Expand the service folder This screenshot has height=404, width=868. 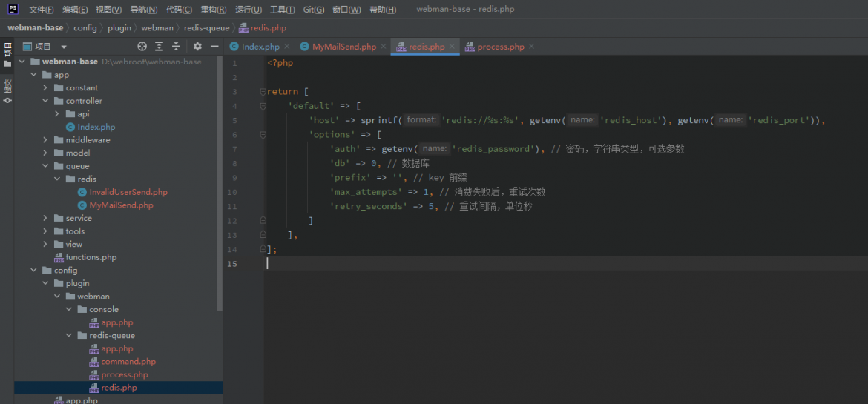(x=45, y=218)
